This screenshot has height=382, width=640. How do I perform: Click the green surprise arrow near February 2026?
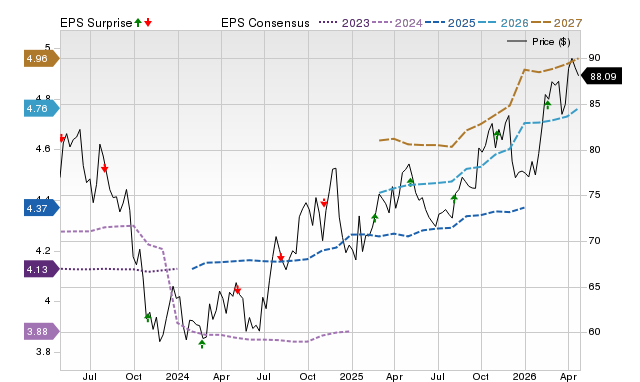point(548,105)
